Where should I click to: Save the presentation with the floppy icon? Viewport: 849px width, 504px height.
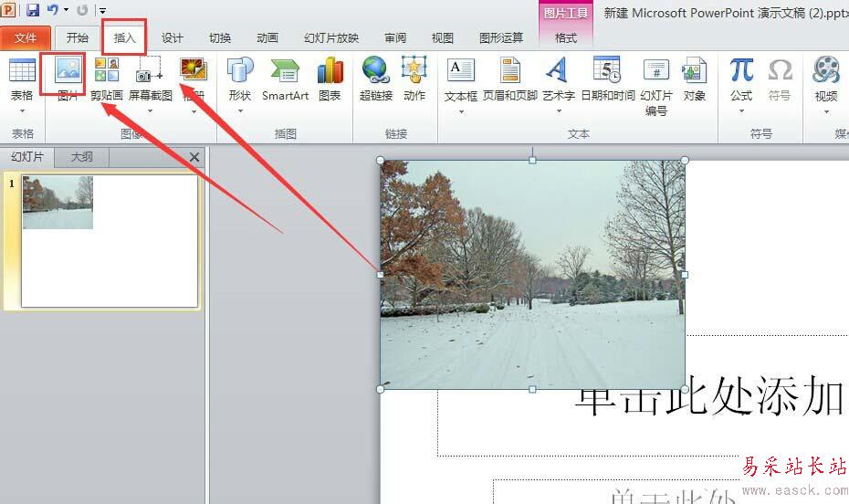[x=33, y=9]
